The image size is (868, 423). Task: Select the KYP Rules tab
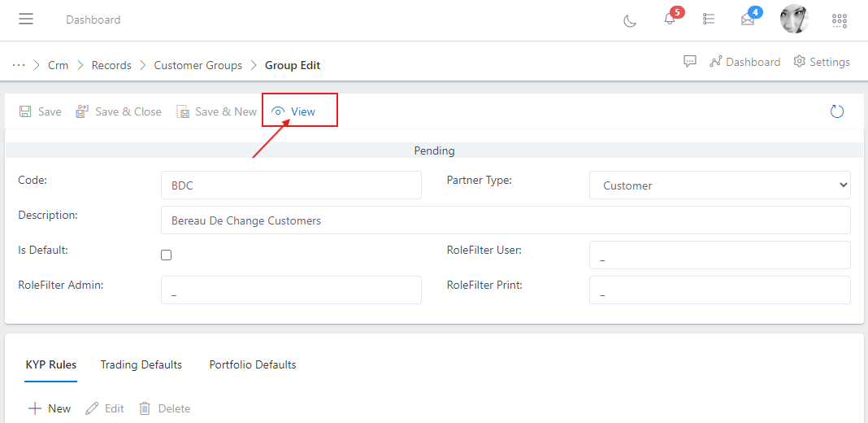[x=51, y=364]
